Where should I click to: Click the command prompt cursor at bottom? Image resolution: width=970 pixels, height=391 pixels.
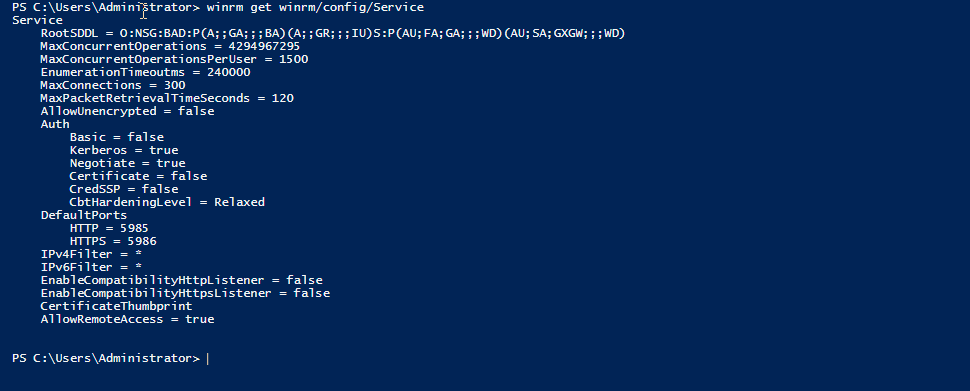(208, 359)
